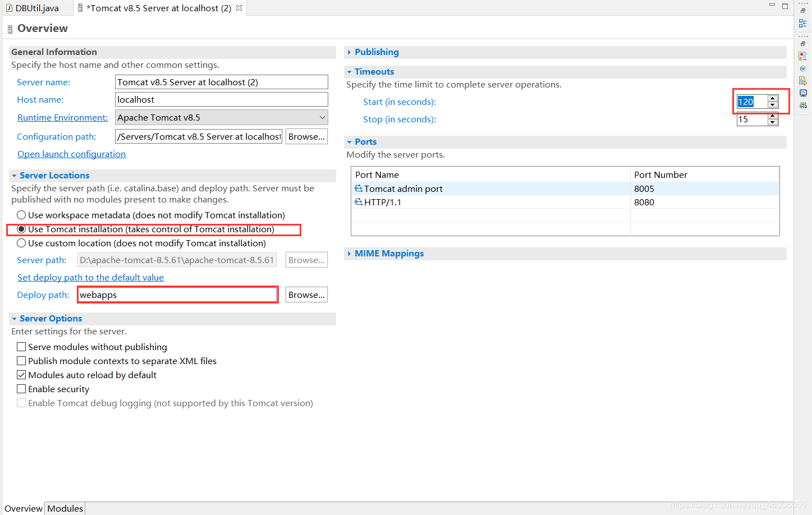Expand the MIME Mappings section
Image resolution: width=812 pixels, height=515 pixels.
coord(349,254)
